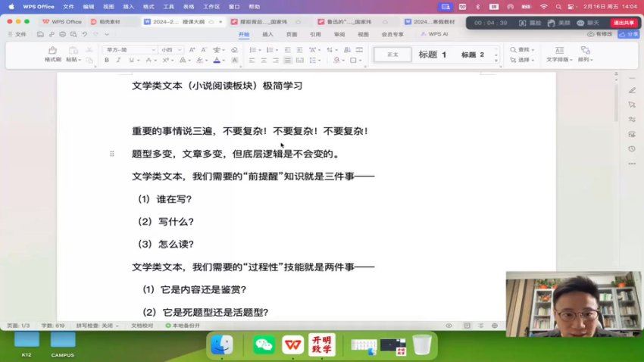Open the Find (查找) dropdown
This screenshot has width=644, height=362.
[522, 50]
